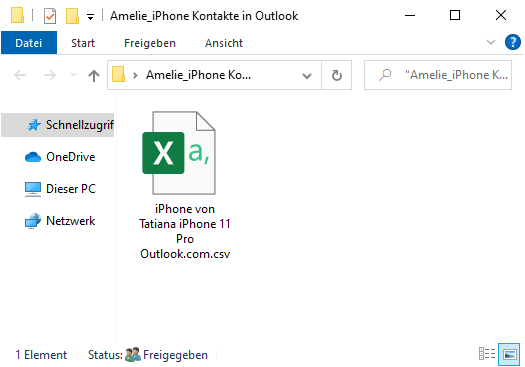Select Netzwerk in navigation pane
This screenshot has height=367, width=525.
[x=60, y=221]
